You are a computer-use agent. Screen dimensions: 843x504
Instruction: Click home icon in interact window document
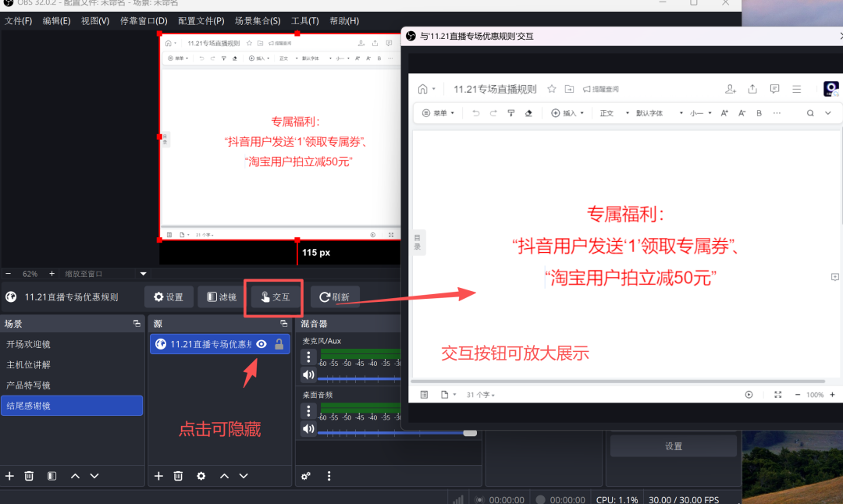pos(422,89)
